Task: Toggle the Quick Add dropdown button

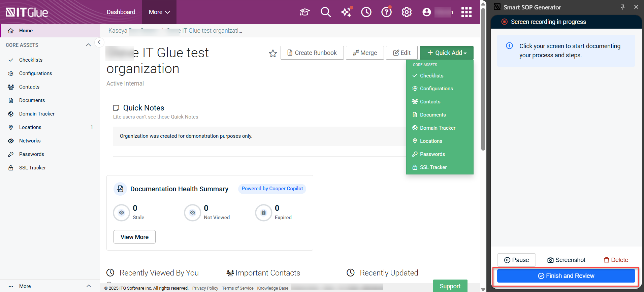Action: 447,53
